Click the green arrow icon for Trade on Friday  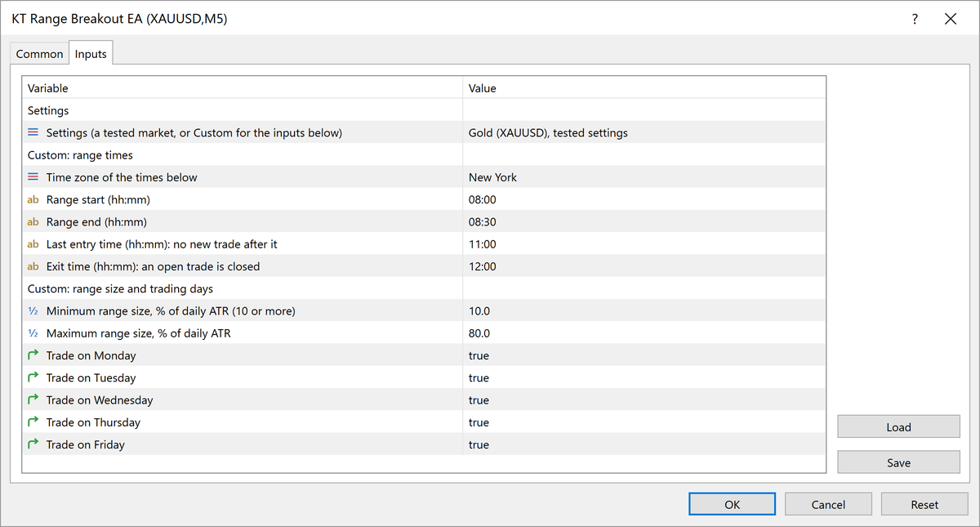coord(33,444)
